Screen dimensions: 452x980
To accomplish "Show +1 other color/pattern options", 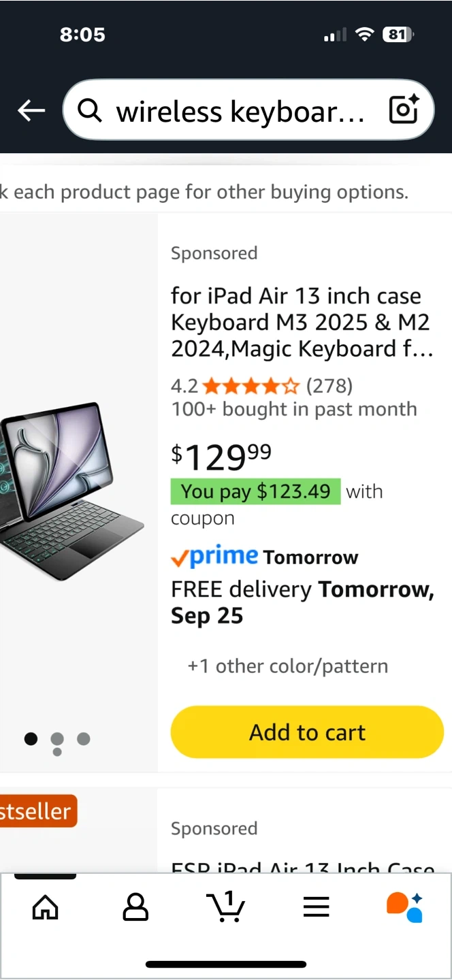I will (x=288, y=666).
